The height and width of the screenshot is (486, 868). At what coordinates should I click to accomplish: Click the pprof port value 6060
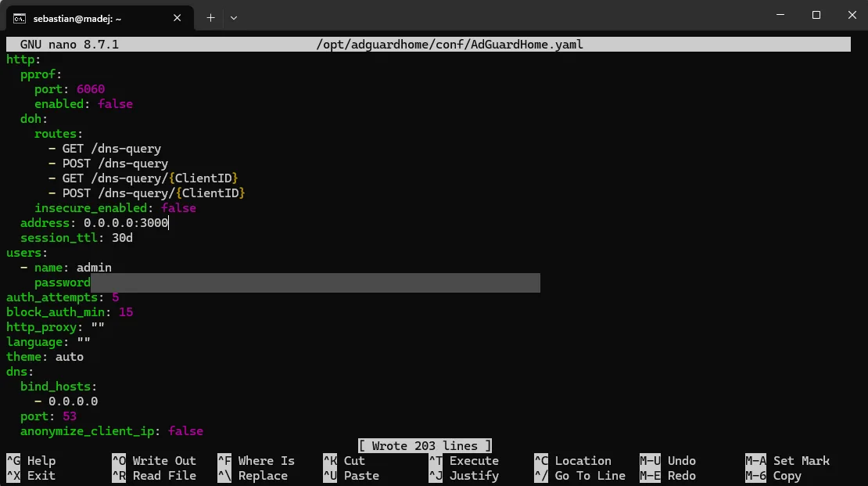91,89
